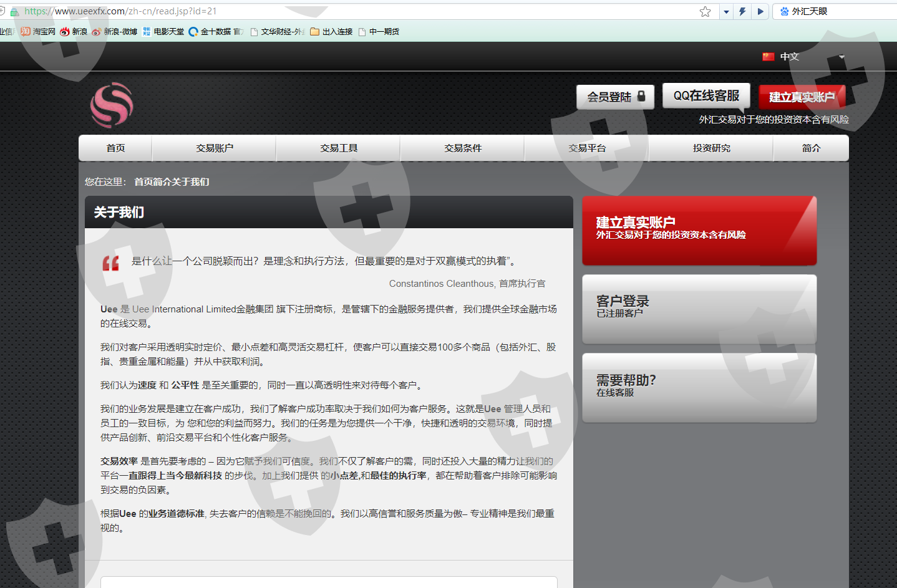Screen dimensions: 897x588
Task: Click the 会员登陆 login button
Action: [615, 97]
